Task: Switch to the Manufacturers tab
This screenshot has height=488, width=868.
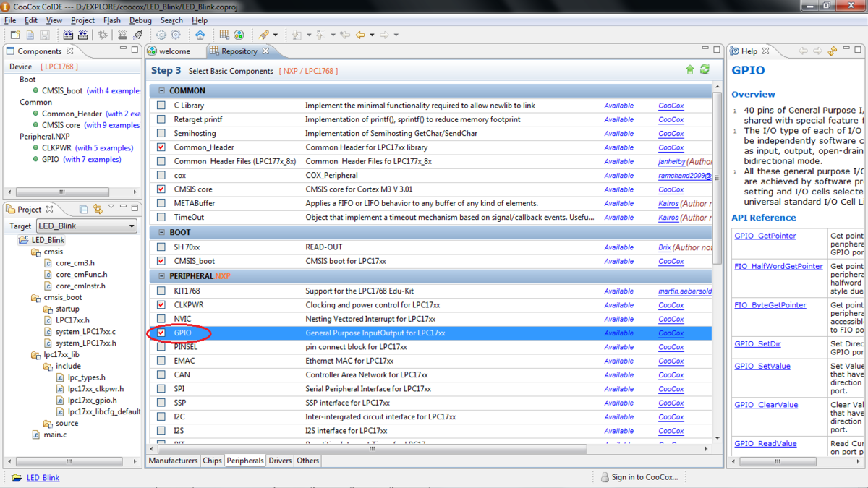Action: pos(173,461)
